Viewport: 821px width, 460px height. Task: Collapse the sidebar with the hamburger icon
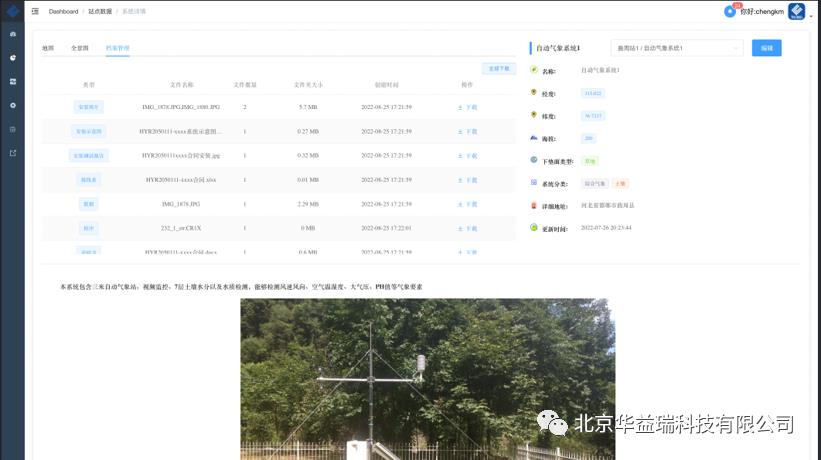pos(35,11)
